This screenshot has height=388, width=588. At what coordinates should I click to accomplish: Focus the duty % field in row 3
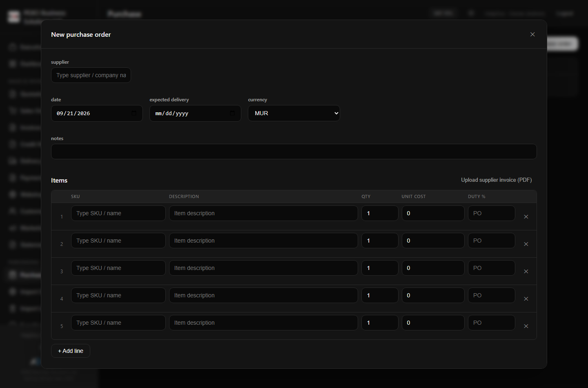[x=492, y=268]
